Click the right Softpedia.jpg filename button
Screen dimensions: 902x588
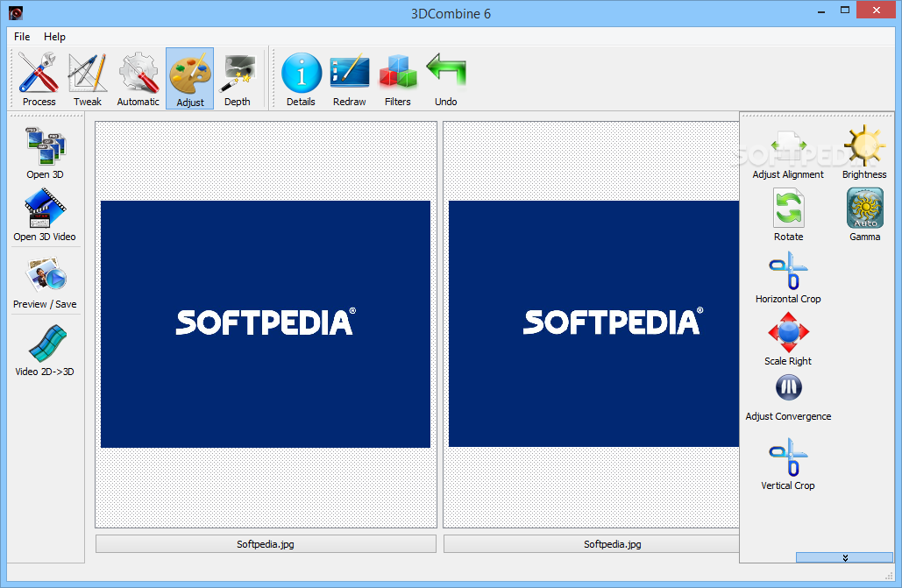[x=592, y=543]
